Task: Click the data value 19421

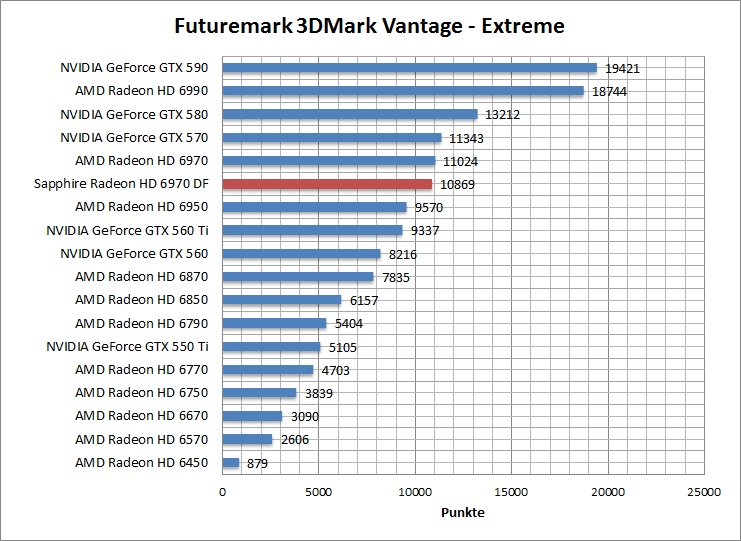Action: tap(622, 69)
